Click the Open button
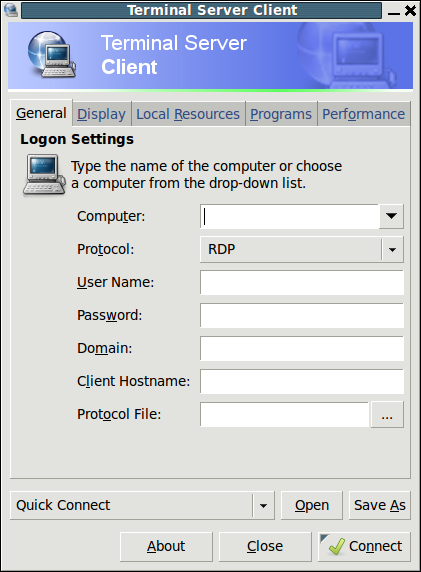This screenshot has width=421, height=572. coord(312,506)
